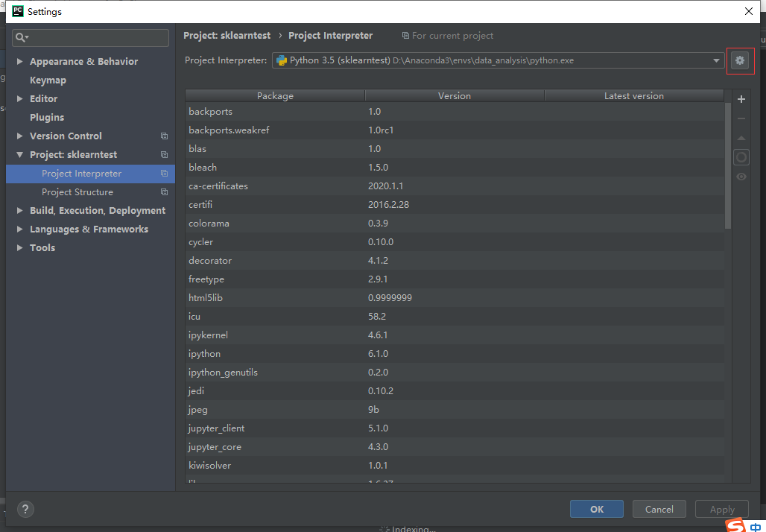Select Plugins in settings tree

click(47, 117)
